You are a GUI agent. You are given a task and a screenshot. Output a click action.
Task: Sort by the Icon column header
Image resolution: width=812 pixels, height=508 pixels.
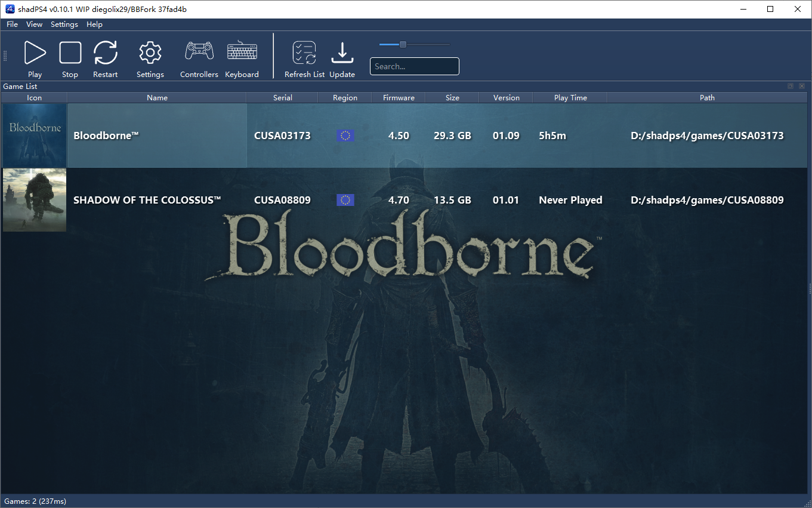[35, 97]
